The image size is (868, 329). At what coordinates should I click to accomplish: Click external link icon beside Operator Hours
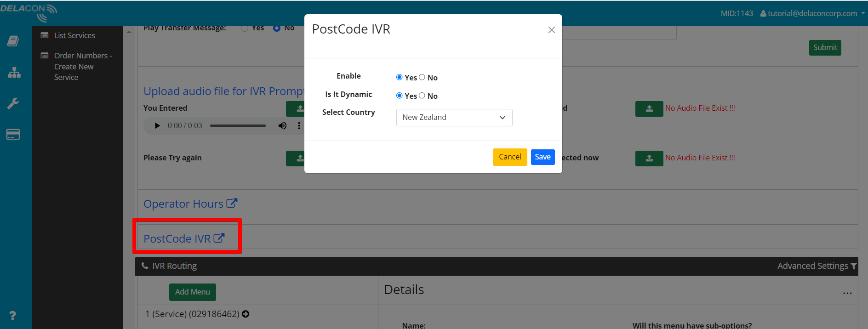232,203
